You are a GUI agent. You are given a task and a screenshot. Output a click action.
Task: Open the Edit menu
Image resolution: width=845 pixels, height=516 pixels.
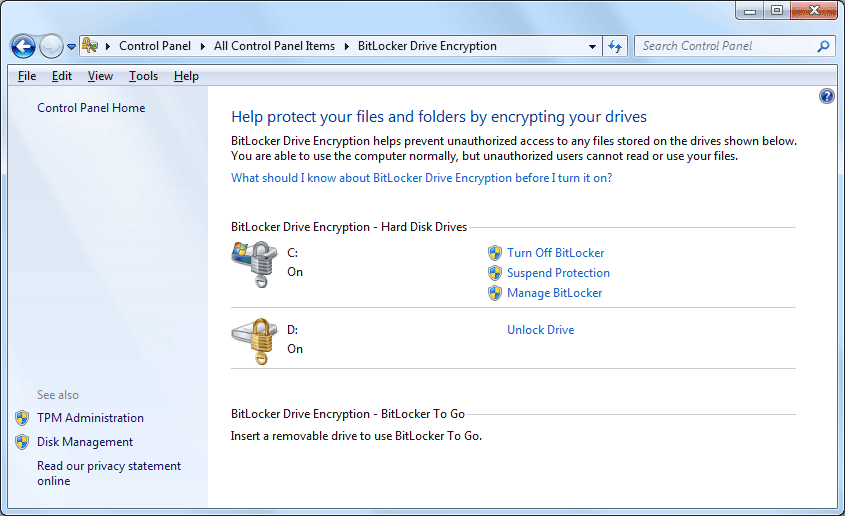pyautogui.click(x=61, y=76)
